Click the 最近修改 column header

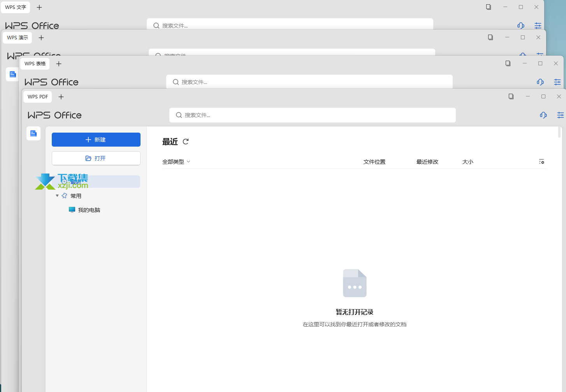point(427,162)
